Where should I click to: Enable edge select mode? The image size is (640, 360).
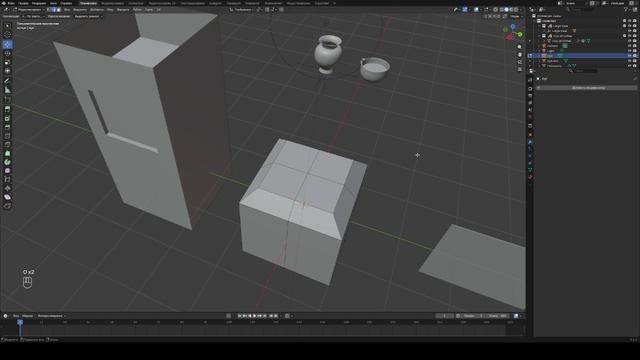pos(54,9)
